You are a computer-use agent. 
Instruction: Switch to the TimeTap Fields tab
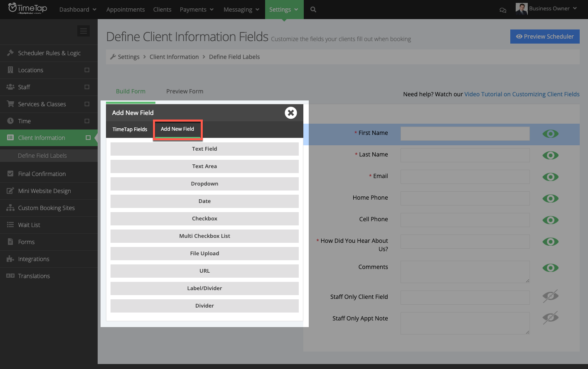(x=130, y=129)
